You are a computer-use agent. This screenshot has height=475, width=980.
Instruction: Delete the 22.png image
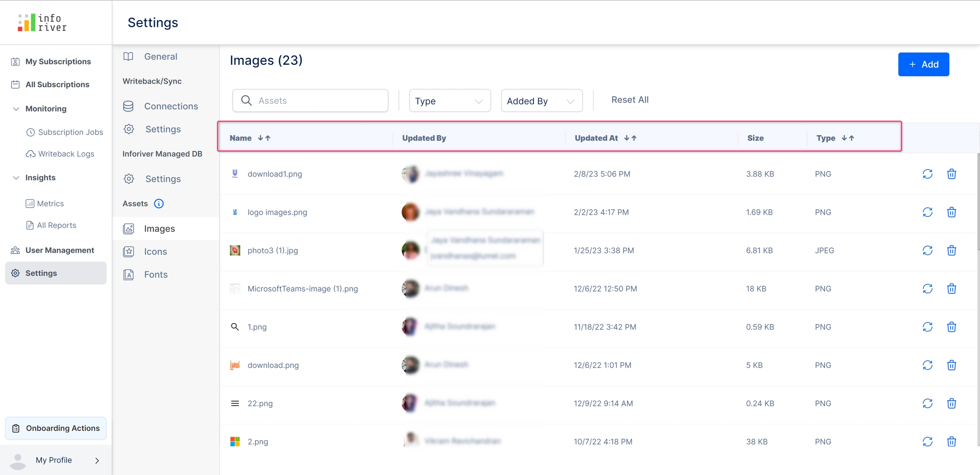952,404
